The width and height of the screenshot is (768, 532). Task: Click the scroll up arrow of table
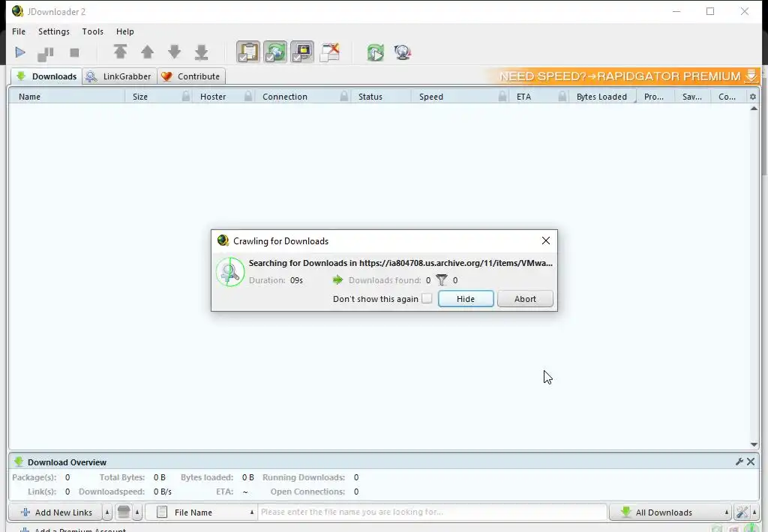754,109
